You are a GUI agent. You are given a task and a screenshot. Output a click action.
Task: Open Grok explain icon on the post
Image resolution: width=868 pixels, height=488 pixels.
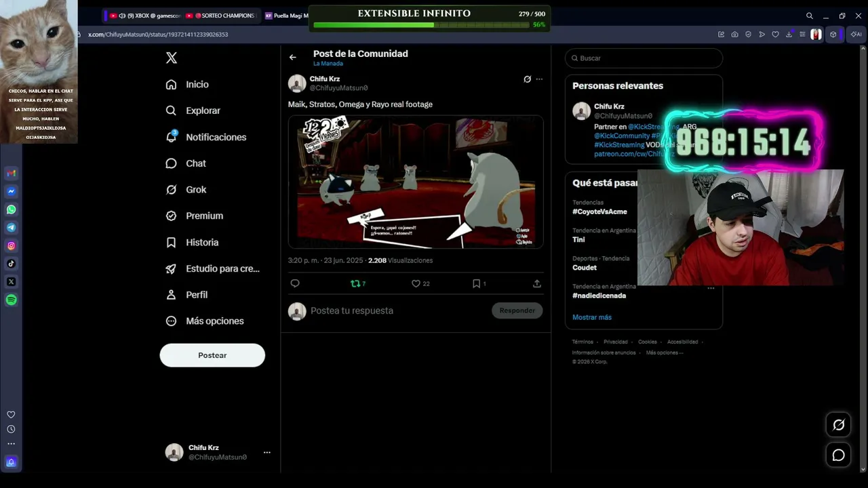click(x=527, y=79)
